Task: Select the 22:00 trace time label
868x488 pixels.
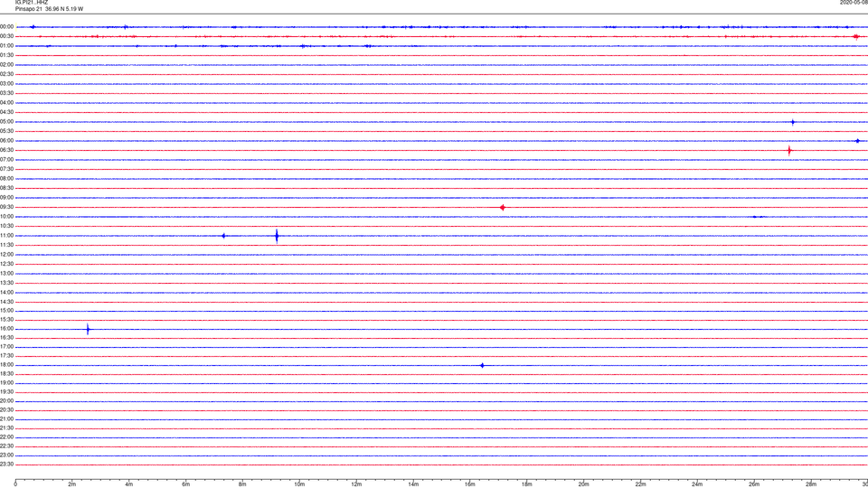Action: point(6,437)
